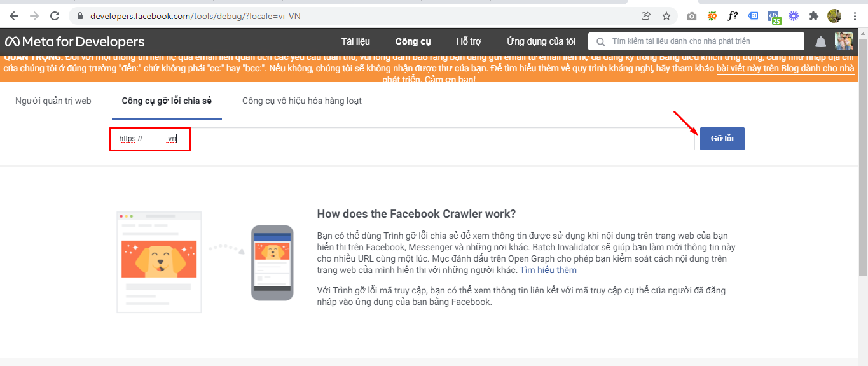Reload the page with the refresh icon

55,16
